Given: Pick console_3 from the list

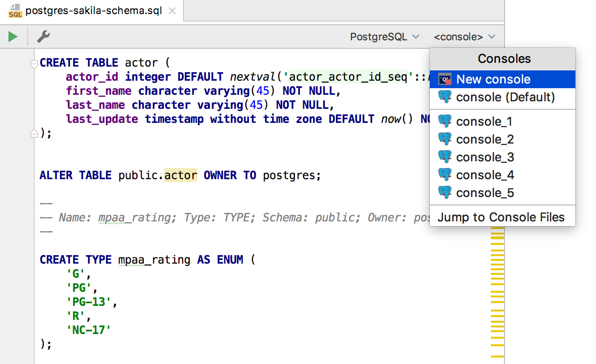Looking at the screenshot, I should pos(502,157).
